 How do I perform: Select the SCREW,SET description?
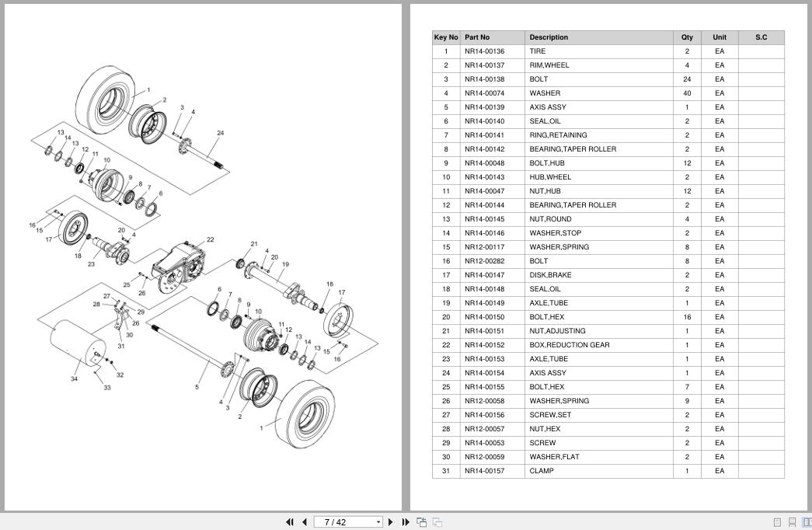coord(549,415)
